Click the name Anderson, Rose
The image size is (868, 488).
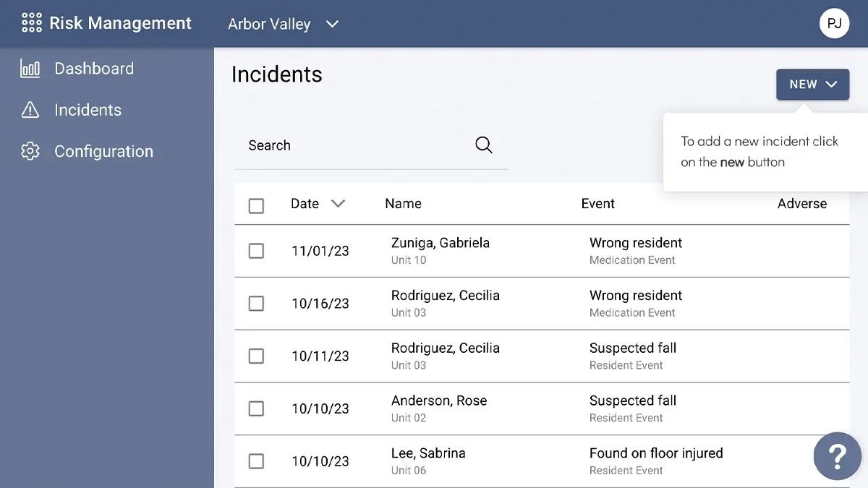coord(439,401)
